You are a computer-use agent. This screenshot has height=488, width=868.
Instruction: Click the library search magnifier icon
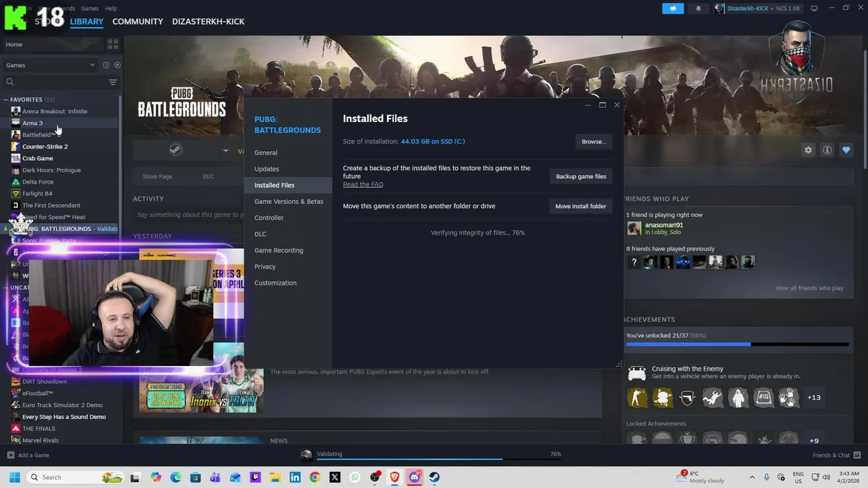(x=9, y=82)
